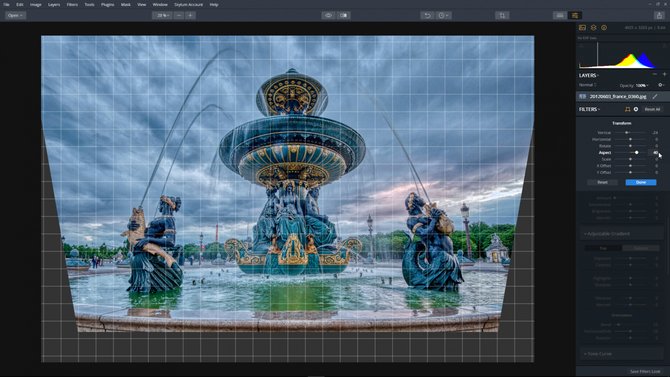Open the Opacity 100% dropdown

[634, 85]
